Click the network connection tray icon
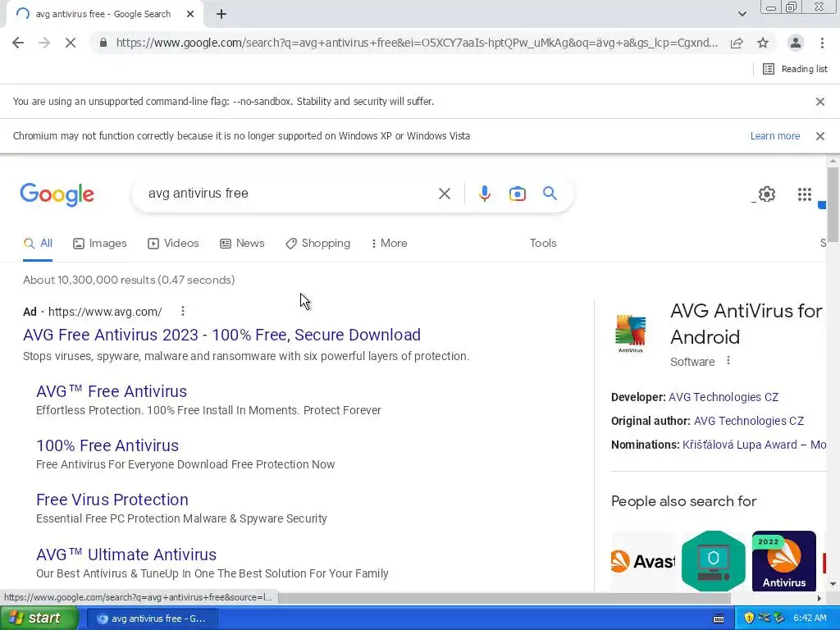The width and height of the screenshot is (840, 630). [x=764, y=619]
